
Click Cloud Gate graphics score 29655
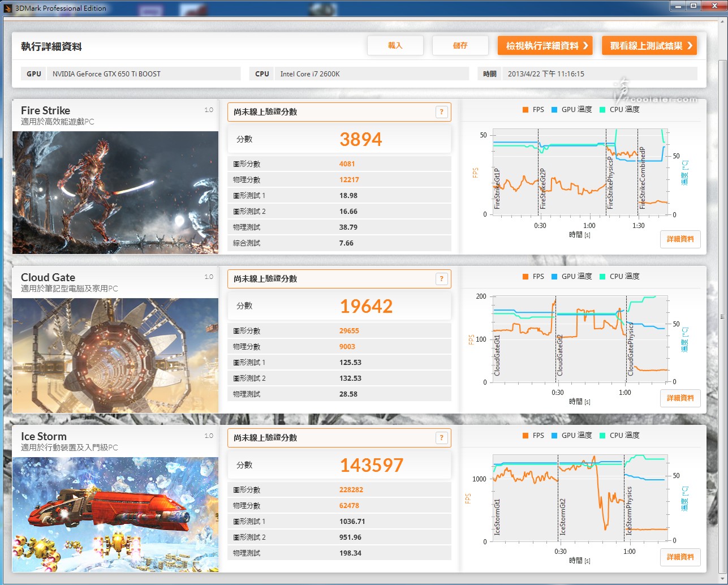pos(349,331)
